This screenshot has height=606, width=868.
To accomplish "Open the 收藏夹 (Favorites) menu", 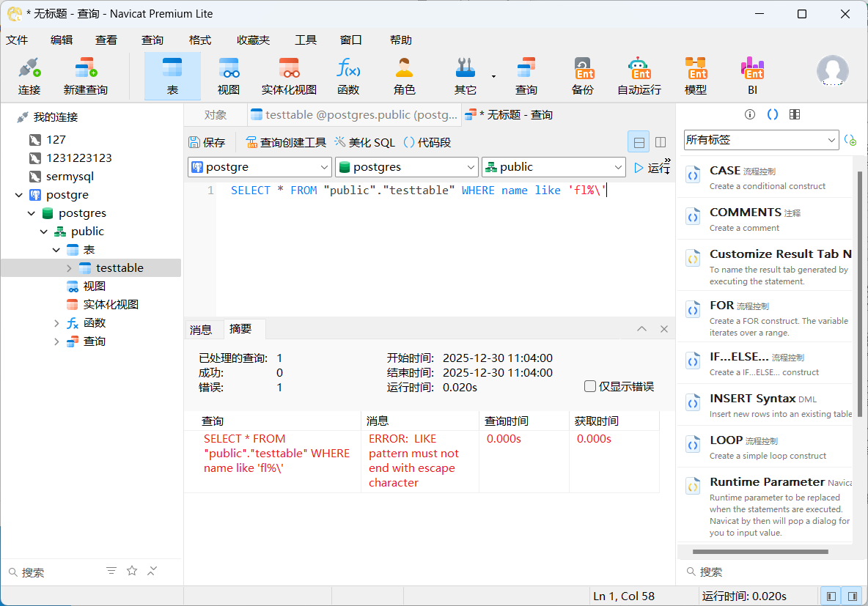I will (x=253, y=40).
